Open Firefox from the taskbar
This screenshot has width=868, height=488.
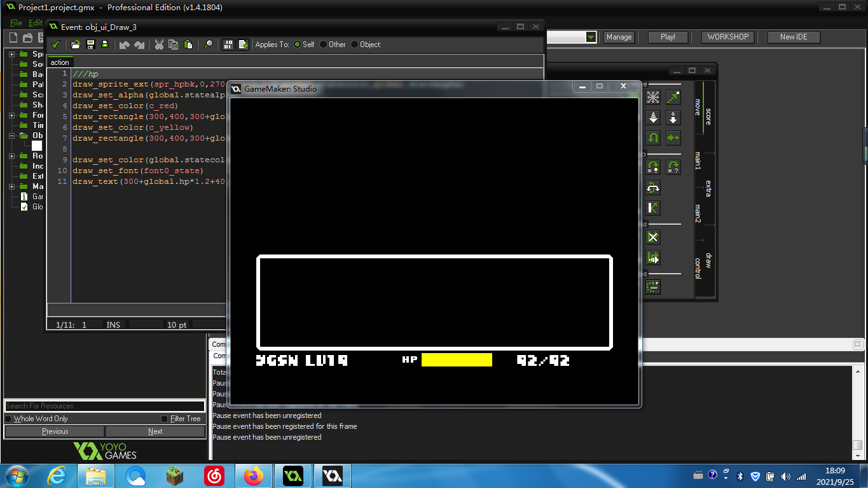coord(254,476)
